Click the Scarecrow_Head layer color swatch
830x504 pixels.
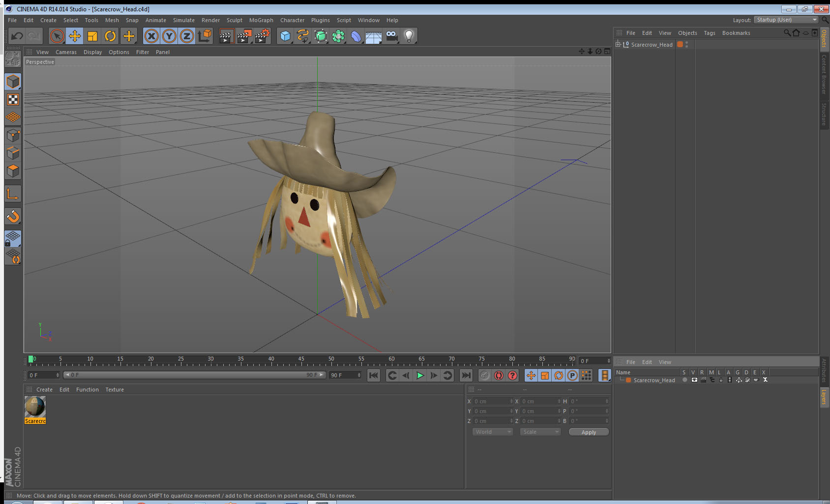coord(680,44)
